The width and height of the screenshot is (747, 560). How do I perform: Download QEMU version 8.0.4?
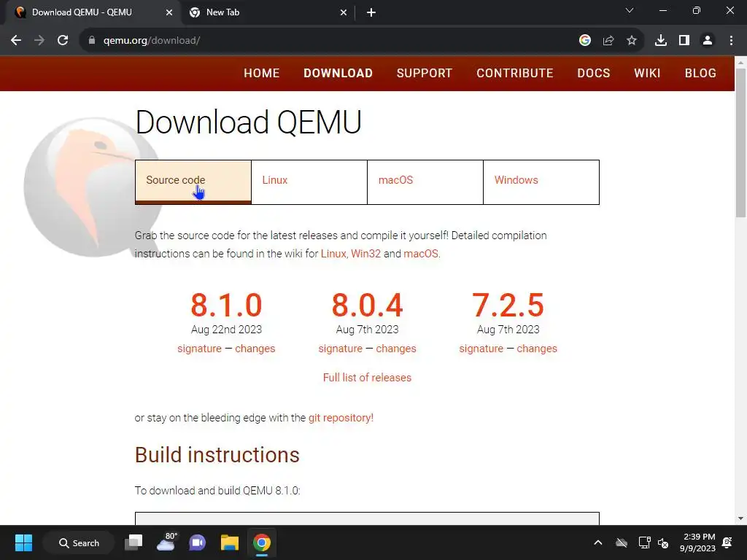tap(368, 305)
